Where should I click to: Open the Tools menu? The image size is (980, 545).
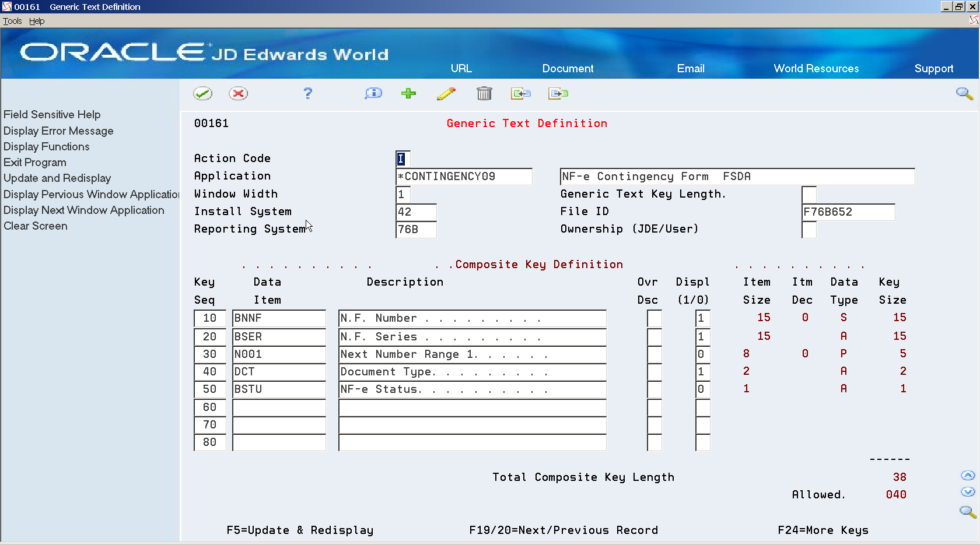(12, 21)
